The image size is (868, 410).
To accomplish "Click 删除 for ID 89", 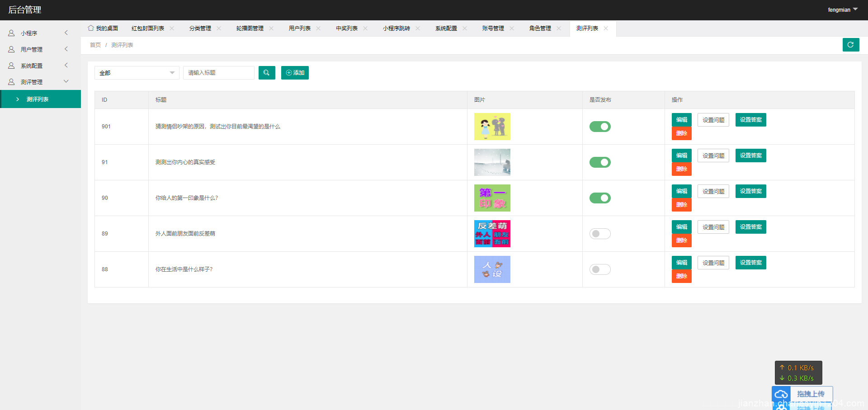I will coord(682,240).
